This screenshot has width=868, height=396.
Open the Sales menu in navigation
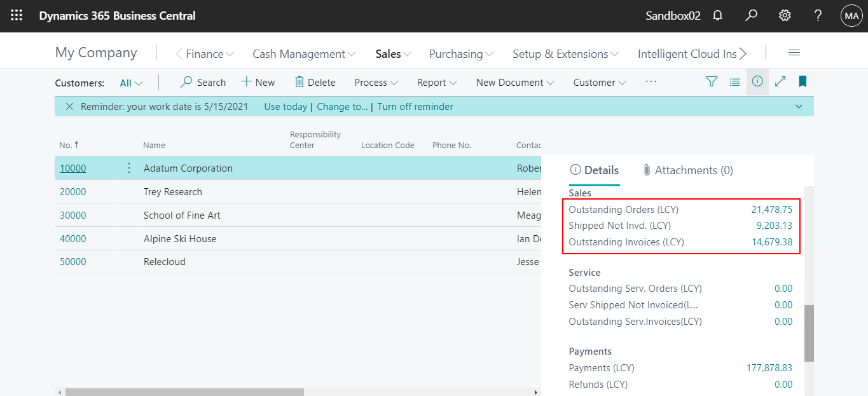tap(392, 54)
